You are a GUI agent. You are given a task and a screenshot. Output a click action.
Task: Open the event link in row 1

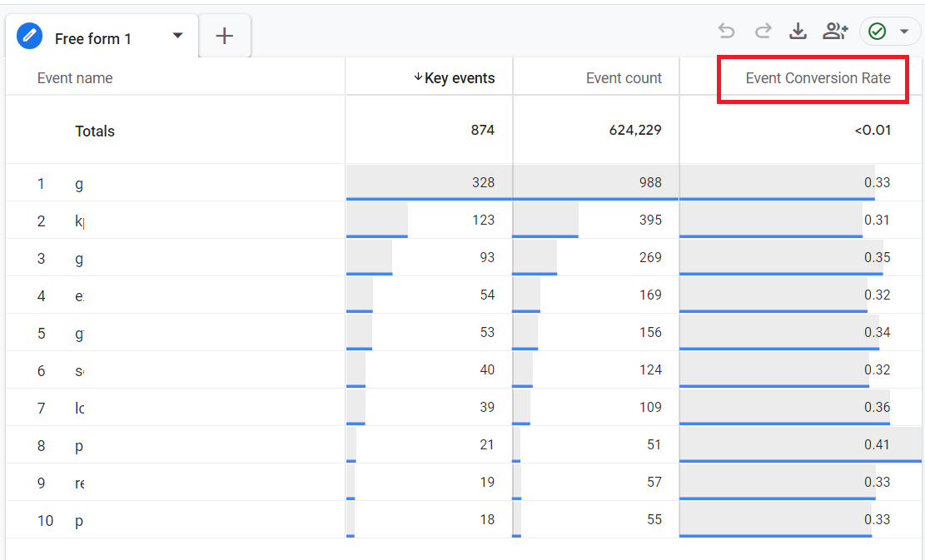pyautogui.click(x=78, y=183)
